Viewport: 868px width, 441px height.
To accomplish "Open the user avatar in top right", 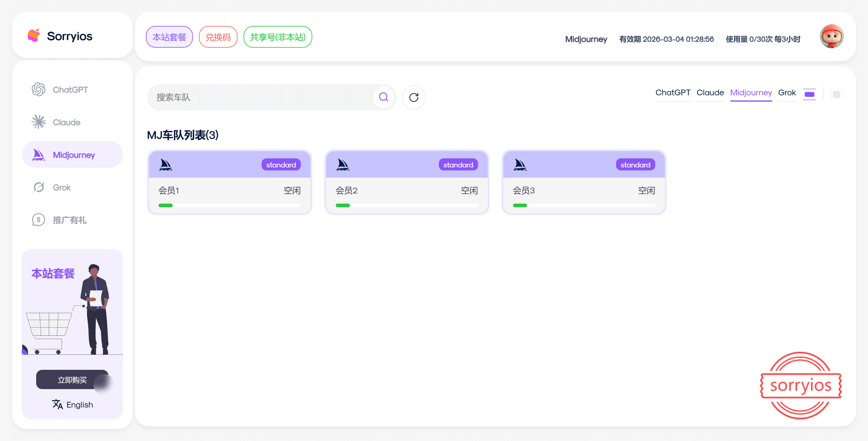I will tap(831, 36).
